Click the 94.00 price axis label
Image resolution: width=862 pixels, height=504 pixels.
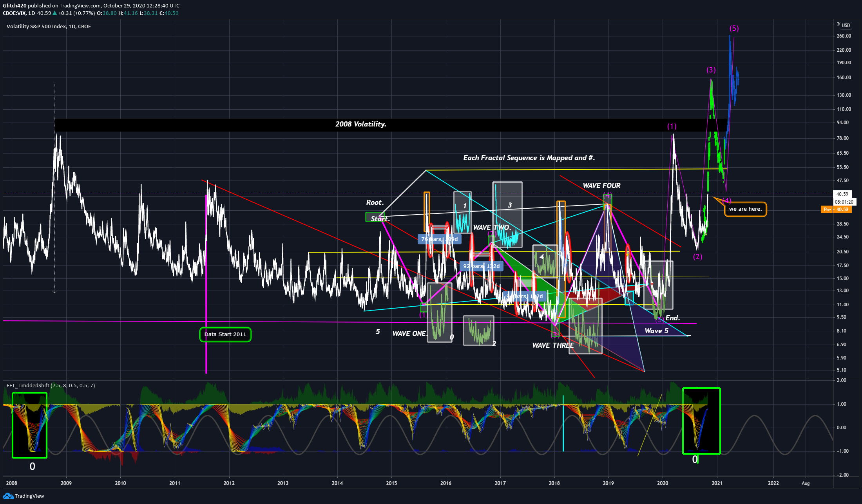point(842,123)
